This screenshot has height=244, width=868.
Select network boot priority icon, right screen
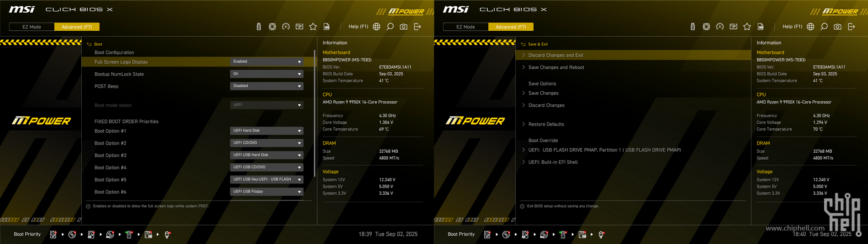[601, 235]
